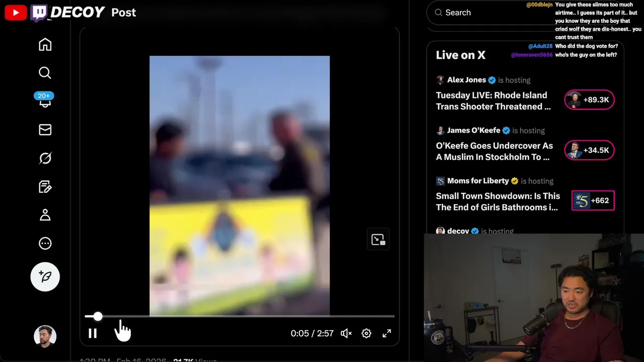This screenshot has height=362, width=644.
Task: Click chat username @Adult28
Action: pyautogui.click(x=540, y=46)
